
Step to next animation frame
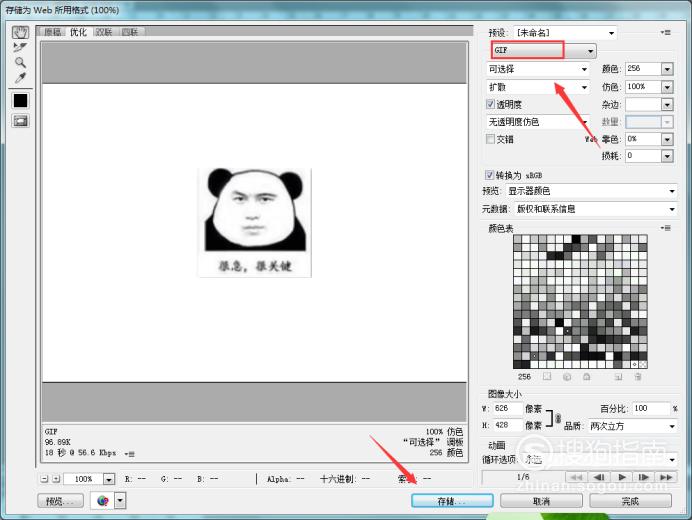[x=643, y=477]
